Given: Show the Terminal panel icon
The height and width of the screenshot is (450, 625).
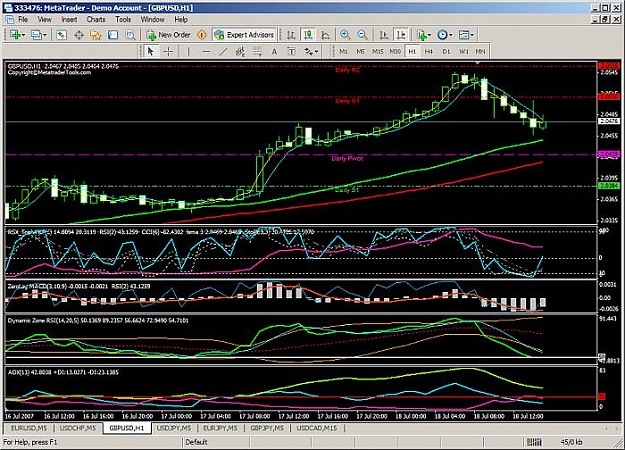Looking at the screenshot, I should tap(113, 35).
